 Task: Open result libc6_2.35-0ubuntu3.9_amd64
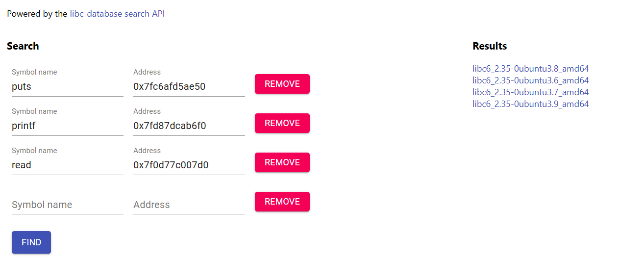(531, 104)
